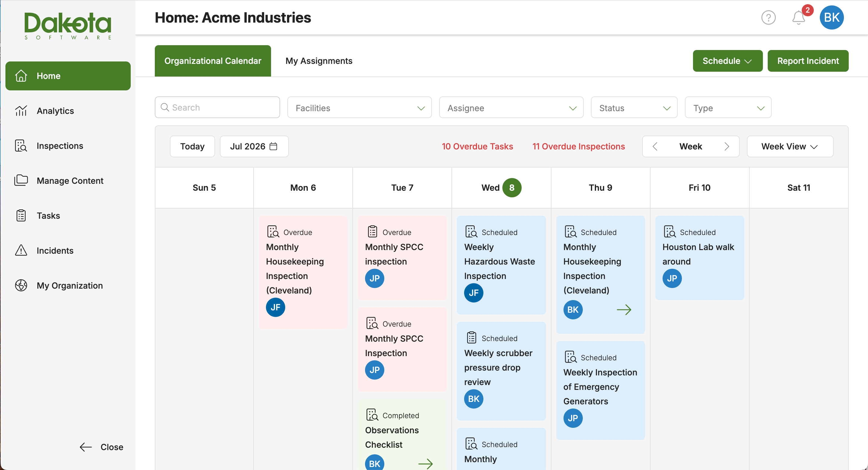Viewport: 868px width, 470px height.
Task: Open notifications bell with 2 alerts
Action: click(799, 17)
